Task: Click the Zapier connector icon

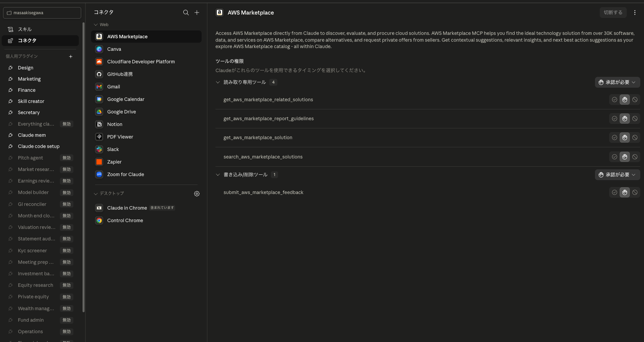Action: (x=99, y=162)
